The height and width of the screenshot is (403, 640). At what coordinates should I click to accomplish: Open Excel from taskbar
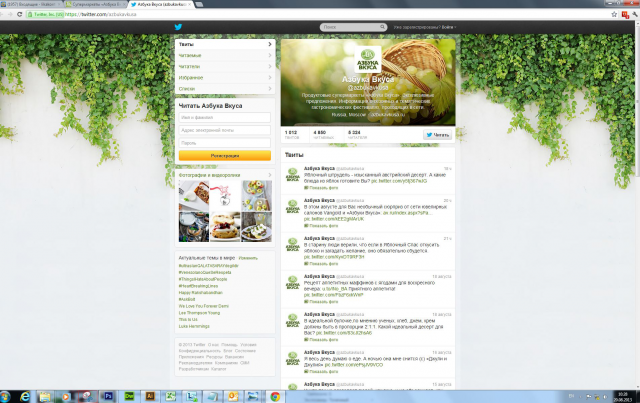(171, 396)
